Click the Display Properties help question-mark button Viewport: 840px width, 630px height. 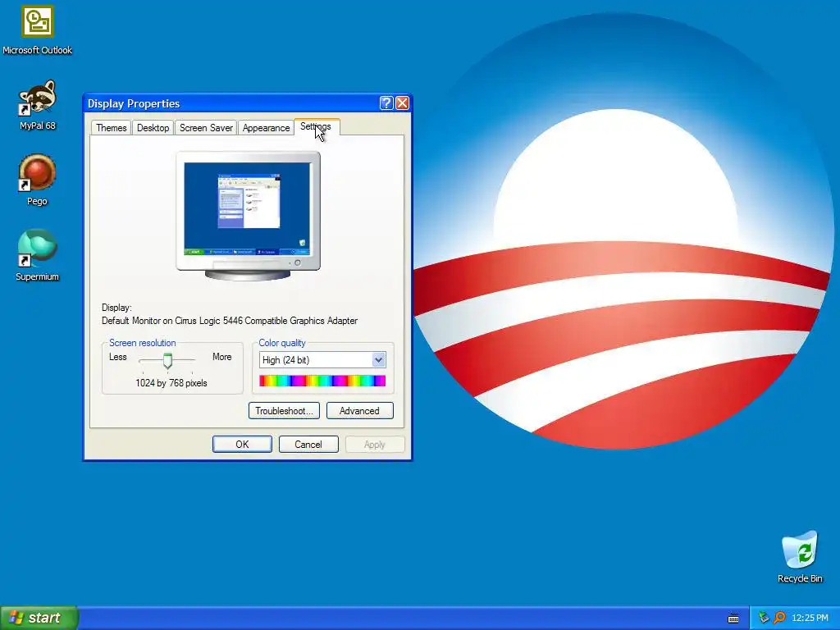tap(386, 103)
